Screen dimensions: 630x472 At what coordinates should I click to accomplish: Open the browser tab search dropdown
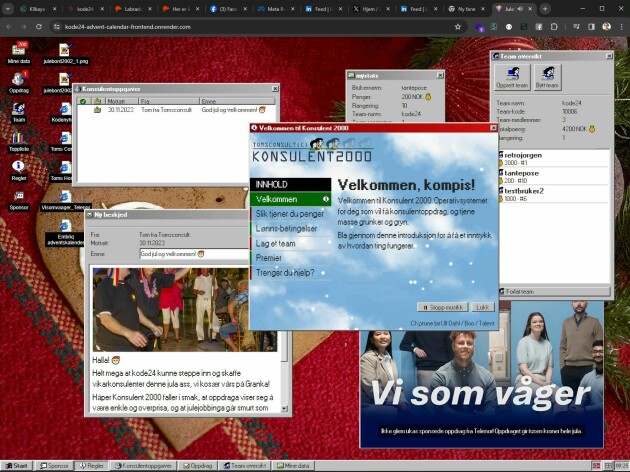[x=8, y=8]
